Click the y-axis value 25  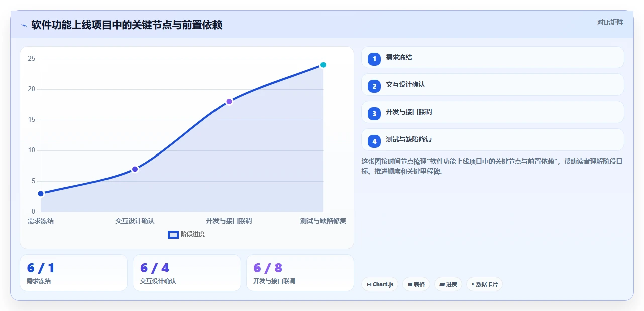click(x=32, y=59)
